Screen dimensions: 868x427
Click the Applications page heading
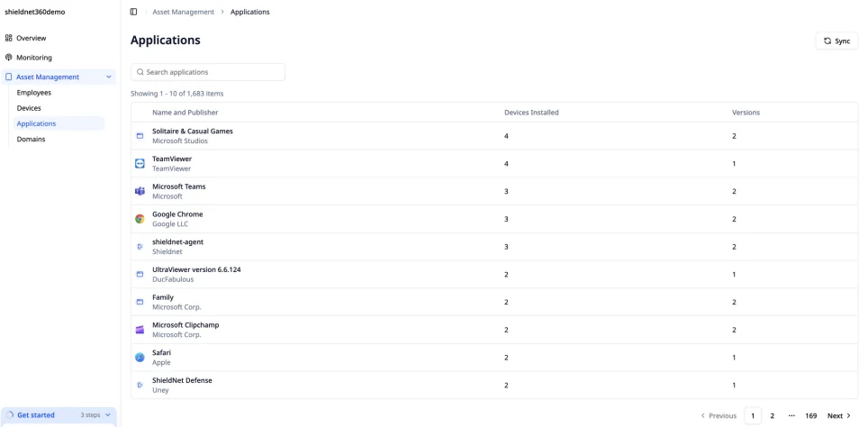coord(166,41)
